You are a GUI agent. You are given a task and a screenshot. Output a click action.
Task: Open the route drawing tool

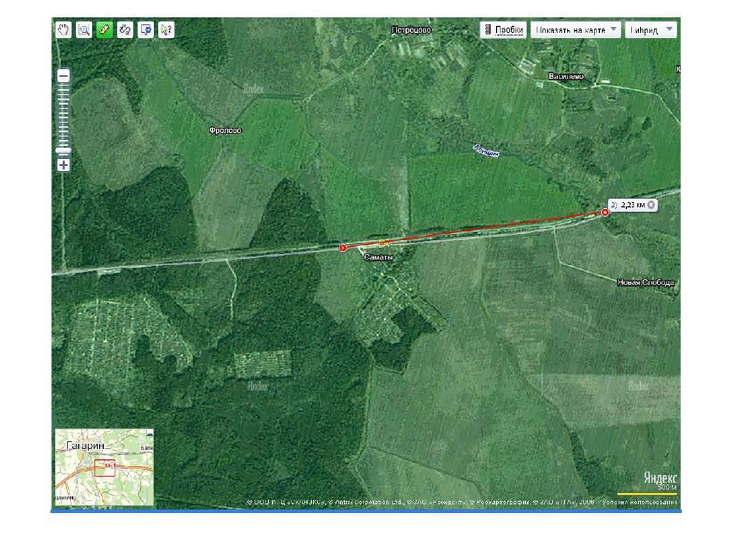point(125,30)
